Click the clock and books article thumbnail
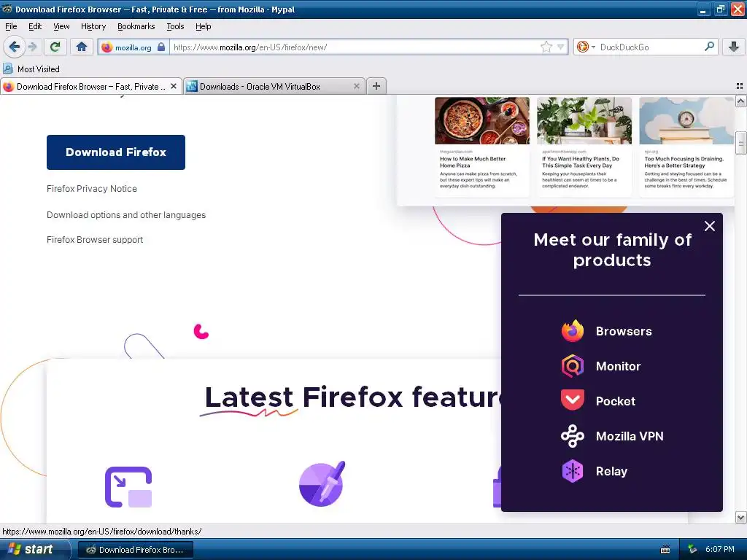 pos(686,120)
